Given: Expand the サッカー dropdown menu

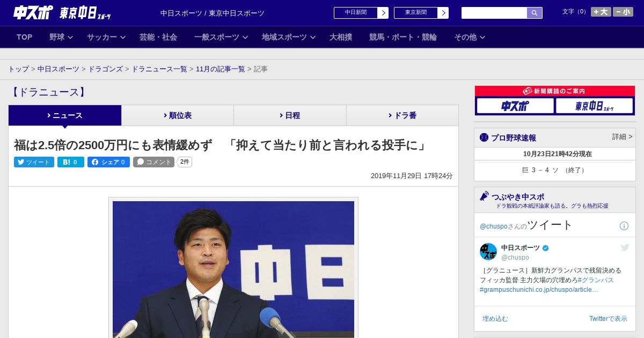Looking at the screenshot, I should coord(106,37).
